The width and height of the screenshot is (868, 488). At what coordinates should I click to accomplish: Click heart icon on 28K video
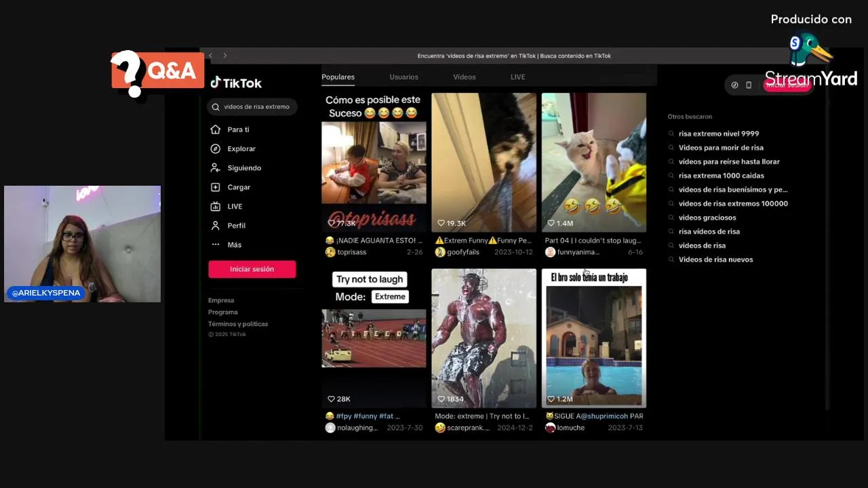pos(332,399)
